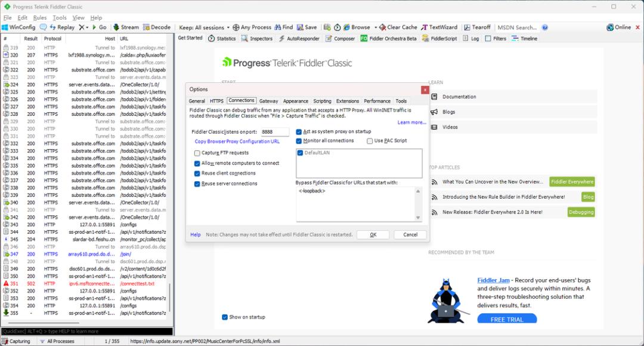Image resolution: width=644 pixels, height=346 pixels.
Task: Click OK in Options dialog
Action: tap(373, 234)
